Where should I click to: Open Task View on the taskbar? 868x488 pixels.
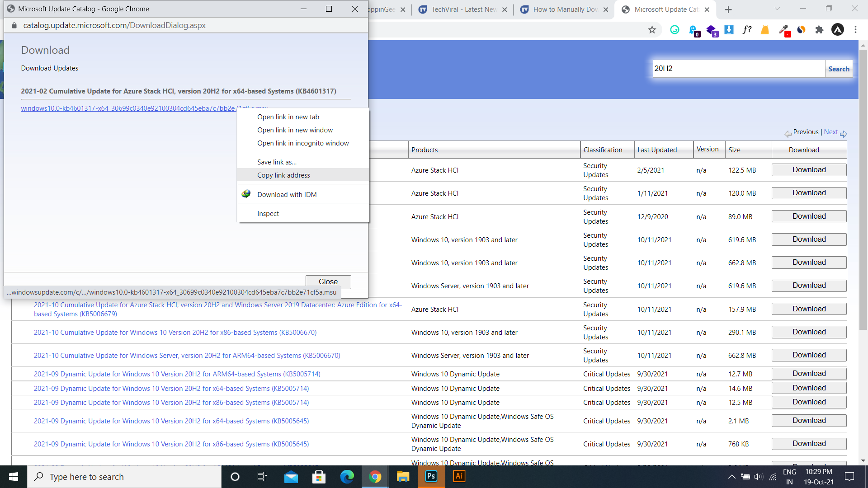tap(262, 477)
